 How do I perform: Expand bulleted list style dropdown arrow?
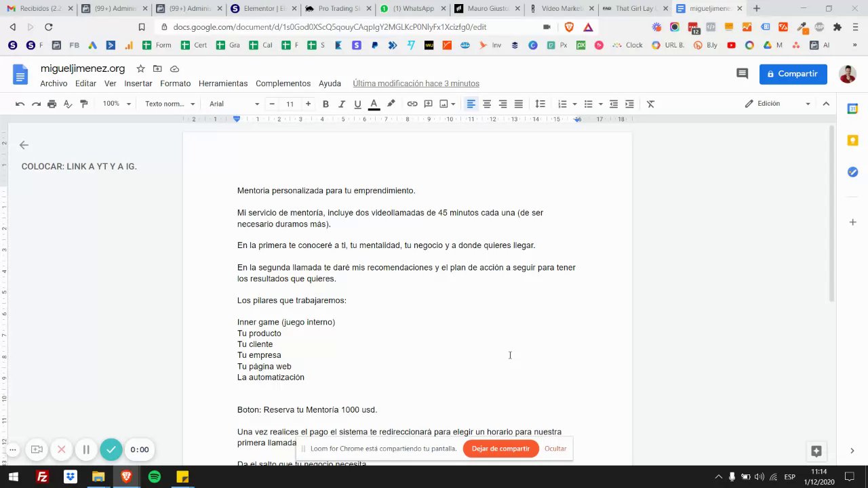[601, 104]
